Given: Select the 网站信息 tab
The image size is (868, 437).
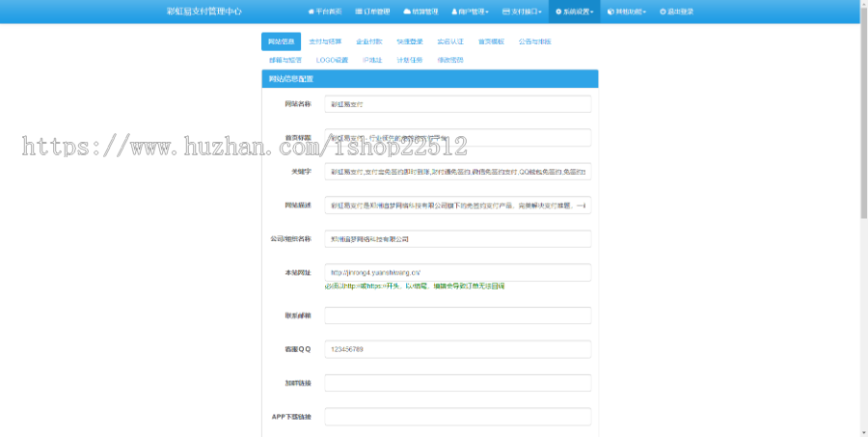Looking at the screenshot, I should [x=282, y=41].
